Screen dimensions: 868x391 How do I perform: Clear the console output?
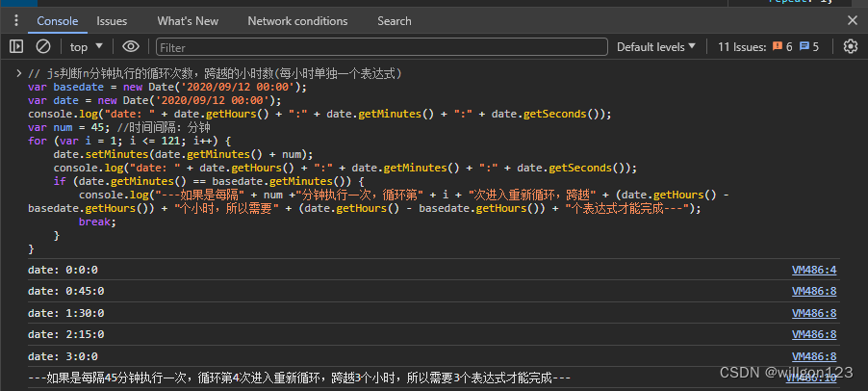pos(43,47)
